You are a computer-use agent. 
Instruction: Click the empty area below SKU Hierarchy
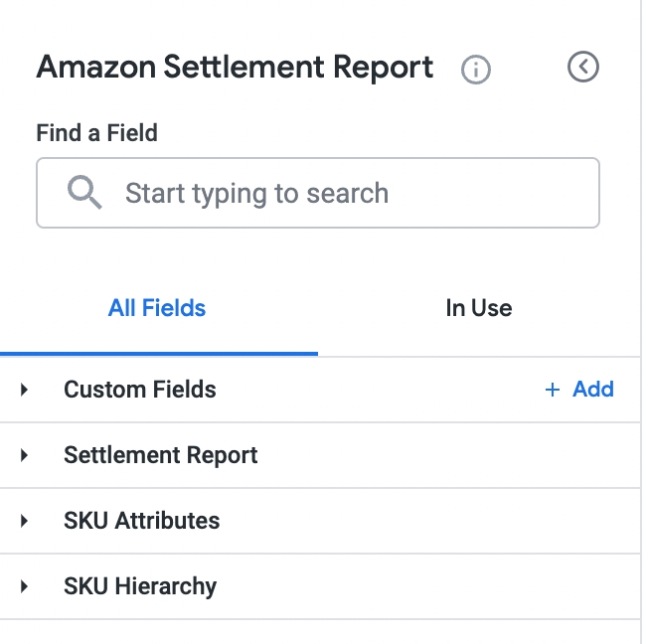pos(318,632)
